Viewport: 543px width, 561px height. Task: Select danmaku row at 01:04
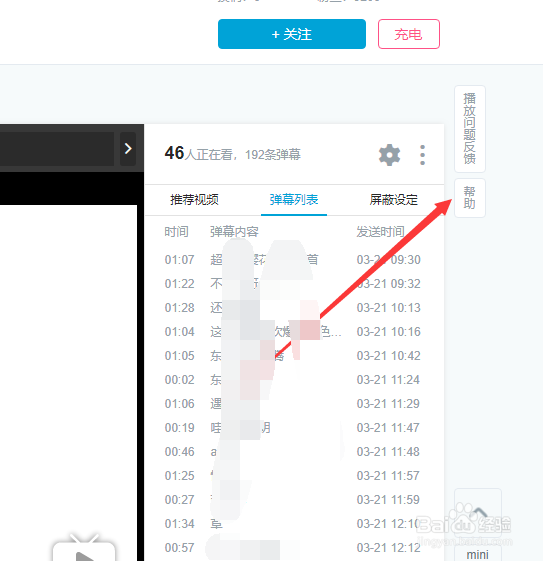tap(294, 332)
